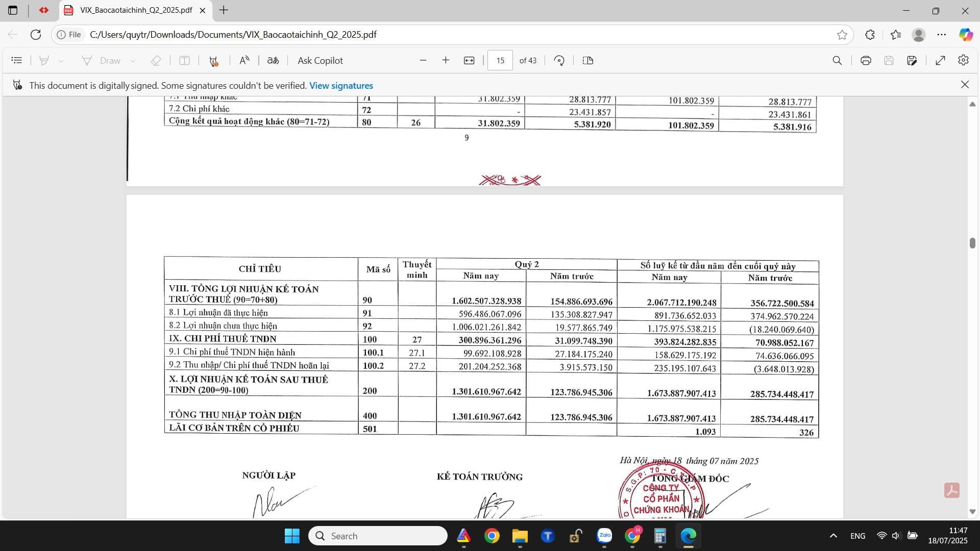Open the table of contents sidebar
Screen dimensions: 980x551
[x=17, y=60]
